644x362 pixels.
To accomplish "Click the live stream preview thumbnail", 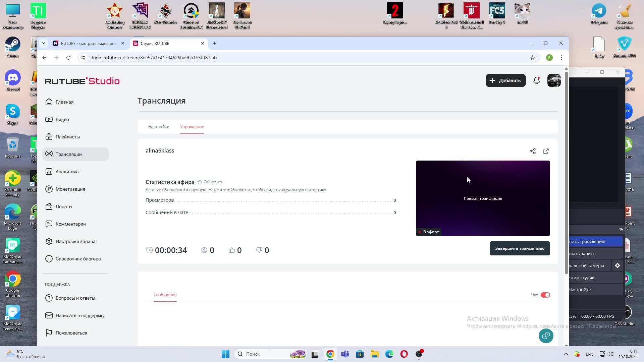I will [x=483, y=198].
